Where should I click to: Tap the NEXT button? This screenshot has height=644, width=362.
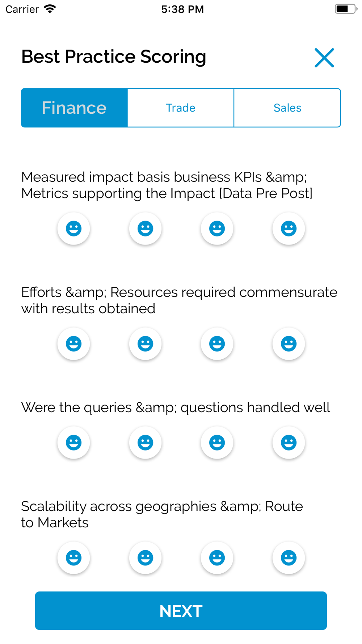[181, 611]
